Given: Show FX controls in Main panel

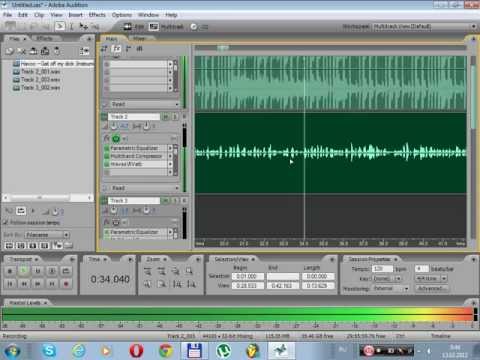Looking at the screenshot, I should (x=116, y=49).
